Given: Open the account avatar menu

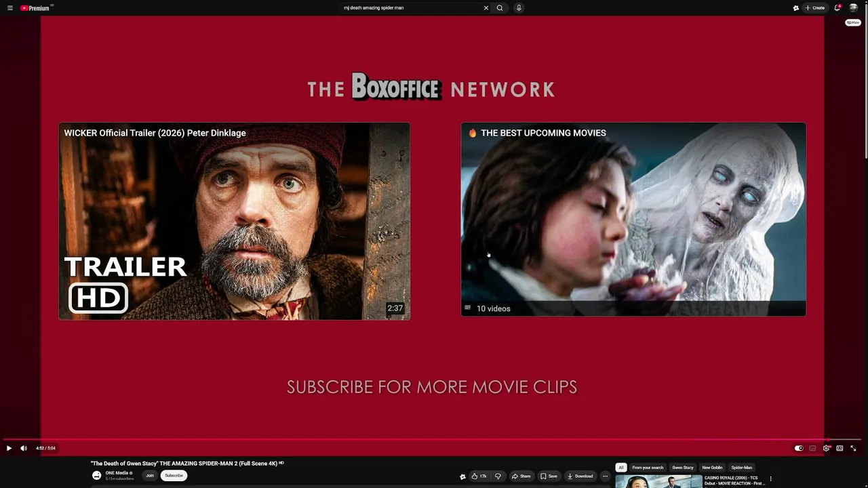Looking at the screenshot, I should click(x=854, y=8).
